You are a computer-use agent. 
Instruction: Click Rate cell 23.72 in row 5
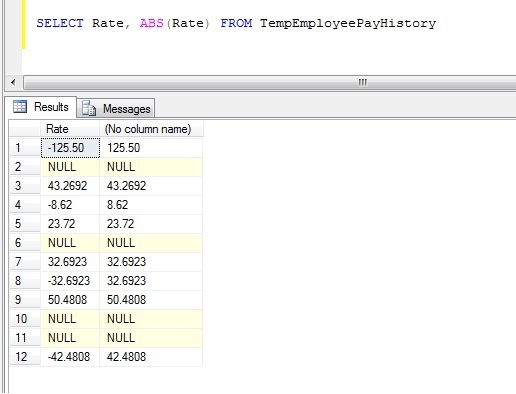pyautogui.click(x=70, y=224)
